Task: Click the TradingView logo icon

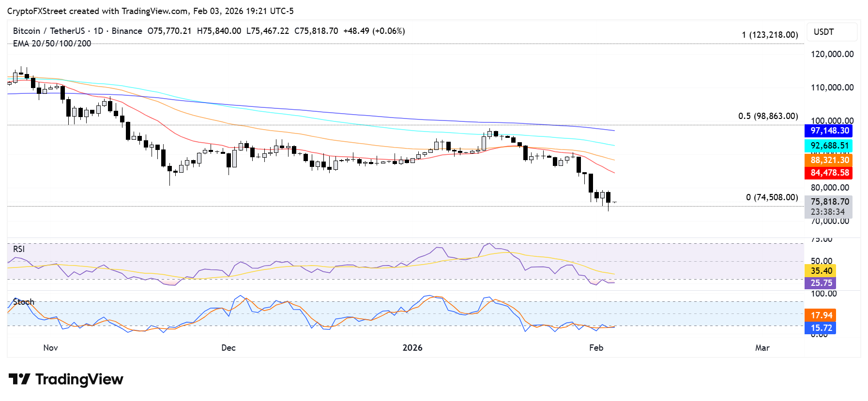Action: [19, 379]
